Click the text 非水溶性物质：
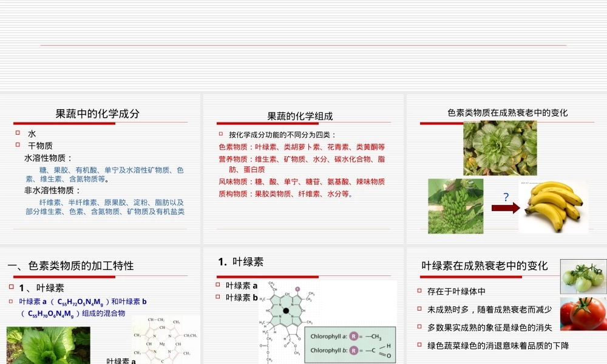607x364 pixels. pyautogui.click(x=53, y=190)
